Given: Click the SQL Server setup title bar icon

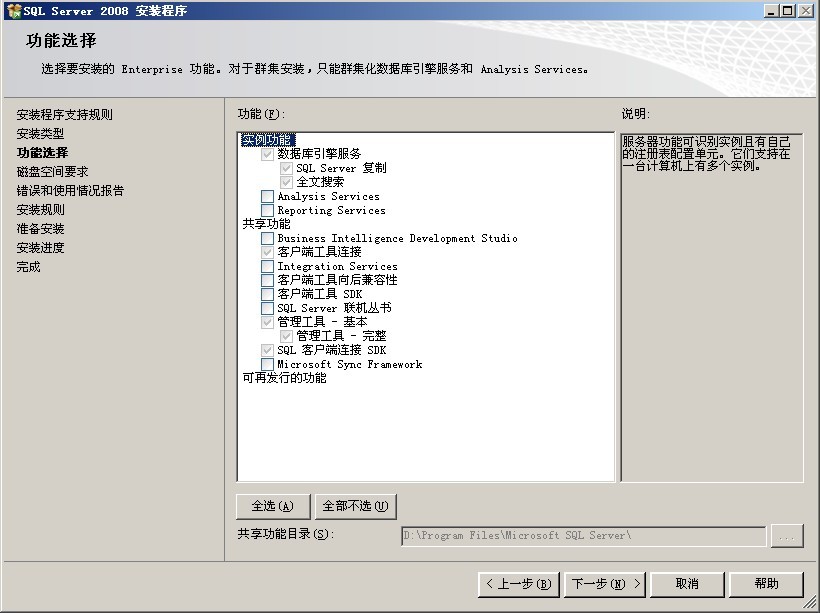Looking at the screenshot, I should [14, 10].
